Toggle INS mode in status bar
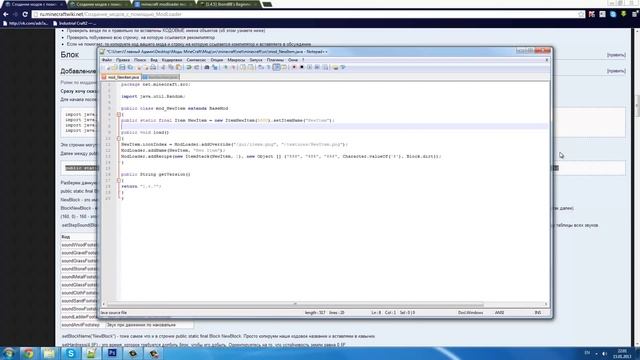 point(538,313)
